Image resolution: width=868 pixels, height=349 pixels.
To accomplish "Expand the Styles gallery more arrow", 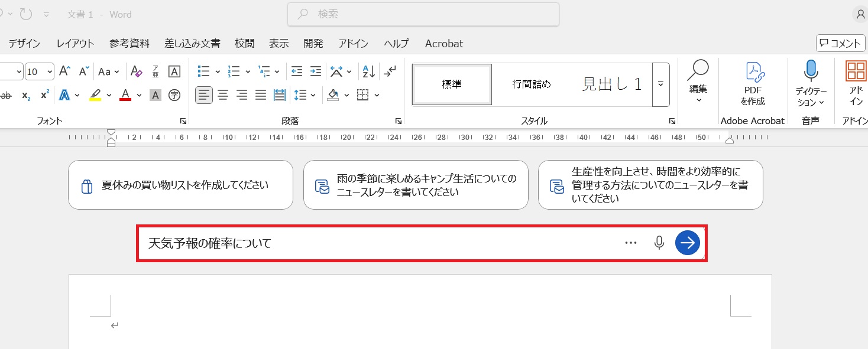I will [x=660, y=84].
